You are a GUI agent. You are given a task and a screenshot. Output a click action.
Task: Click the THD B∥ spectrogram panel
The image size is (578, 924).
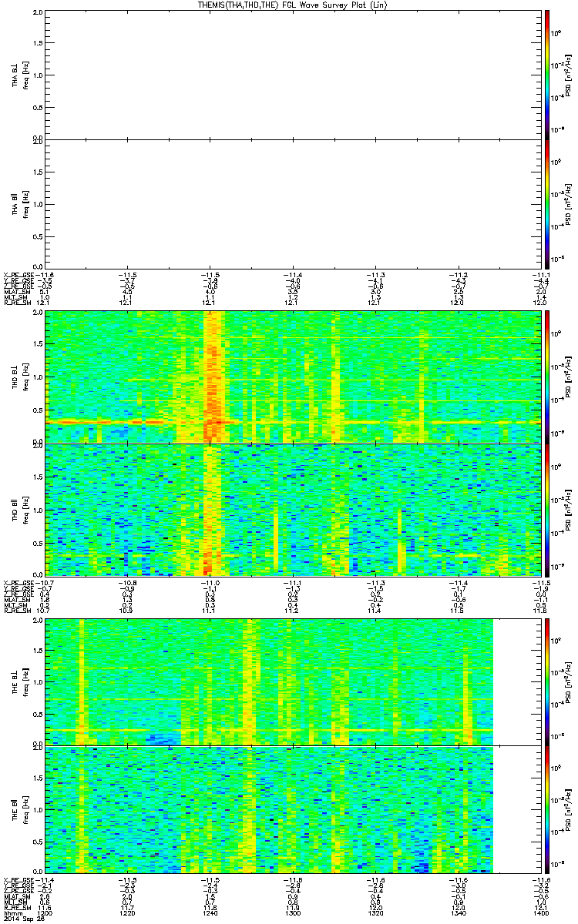click(x=293, y=509)
